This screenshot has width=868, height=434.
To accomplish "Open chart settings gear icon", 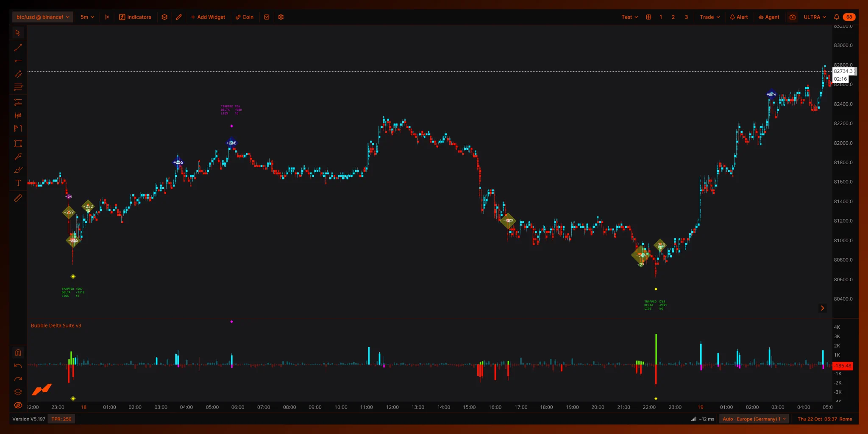I will click(281, 17).
